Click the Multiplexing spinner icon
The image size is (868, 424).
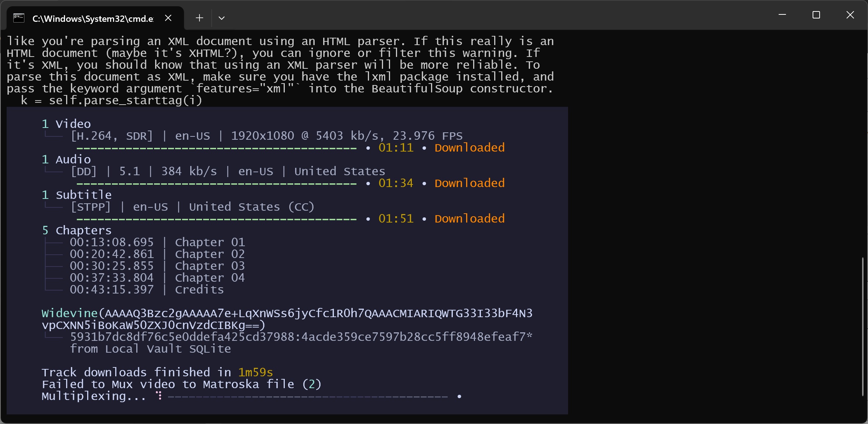(x=159, y=396)
